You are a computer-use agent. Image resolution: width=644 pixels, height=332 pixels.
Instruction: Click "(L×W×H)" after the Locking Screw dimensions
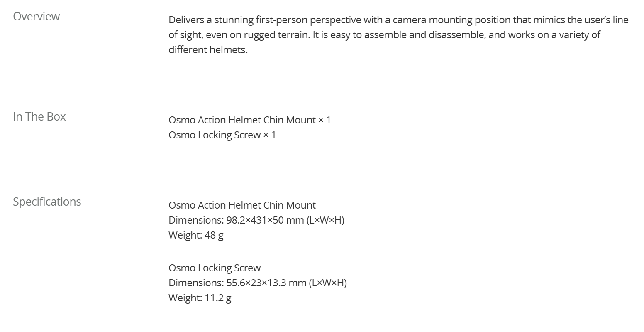[328, 283]
